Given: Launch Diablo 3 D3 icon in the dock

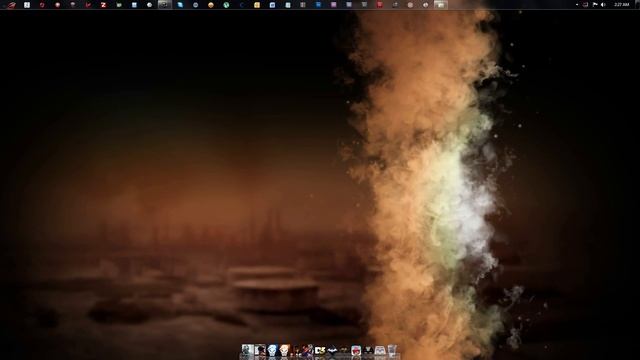Looking at the screenshot, I should [320, 350].
